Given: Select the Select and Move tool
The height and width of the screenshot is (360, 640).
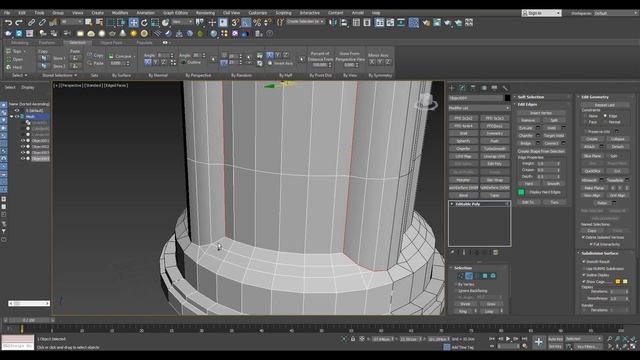Looking at the screenshot, I should [x=133, y=22].
